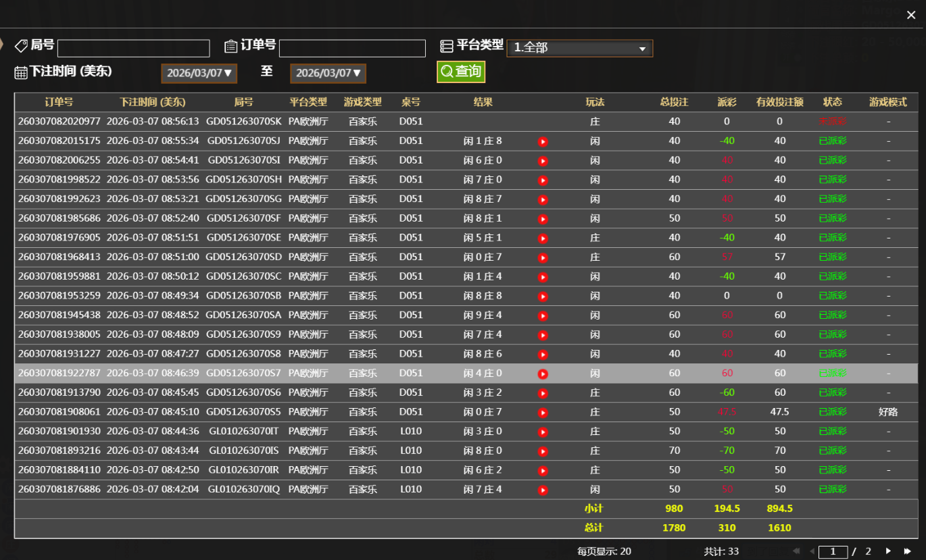Open the 平台类型 dropdown showing 1.全部
The image size is (926, 560).
579,48
